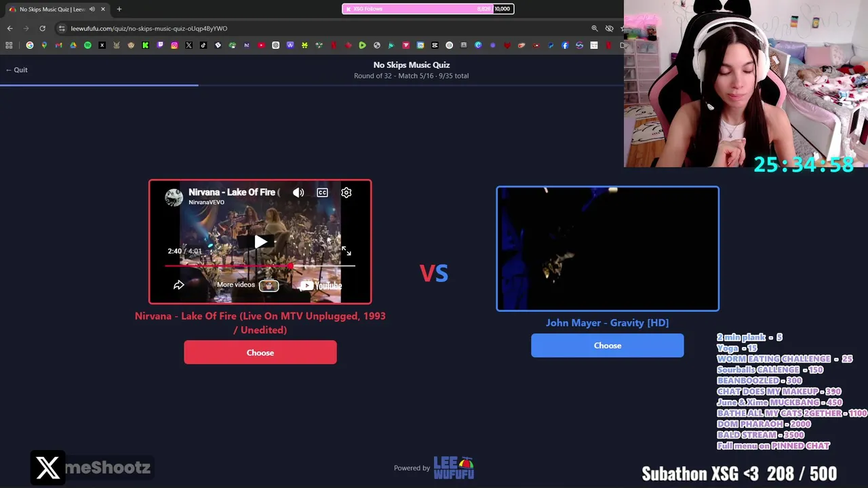Seek on the Nirvana video progress bar
This screenshot has width=868, height=488.
click(x=260, y=266)
